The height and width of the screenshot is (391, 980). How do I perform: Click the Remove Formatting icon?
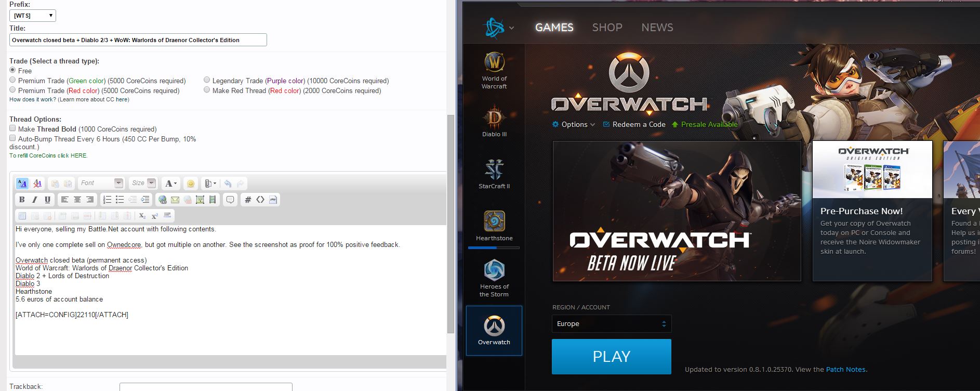[x=37, y=183]
